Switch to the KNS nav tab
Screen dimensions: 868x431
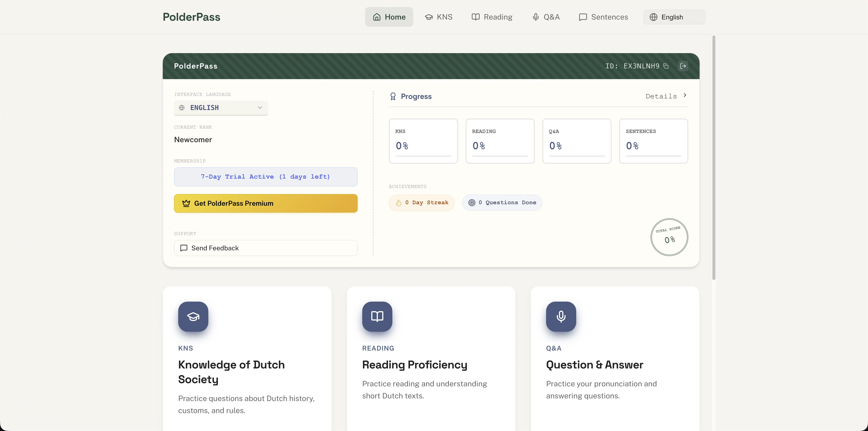click(x=439, y=17)
